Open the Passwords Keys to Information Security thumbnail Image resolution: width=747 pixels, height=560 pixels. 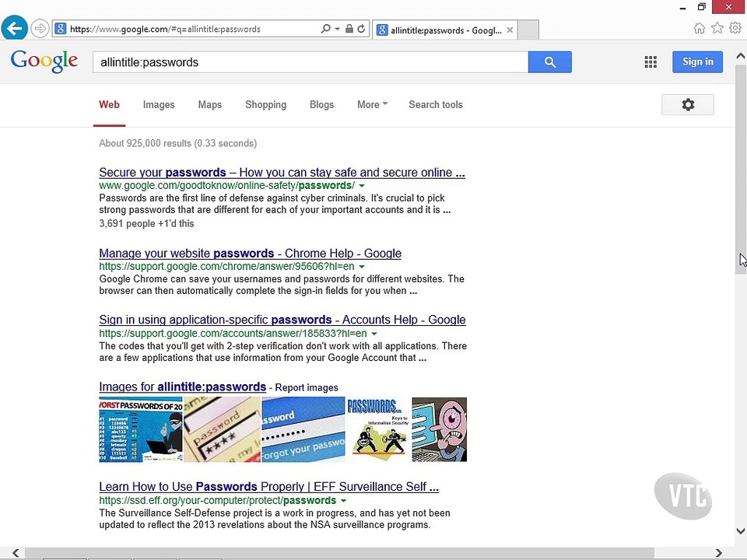coord(378,429)
